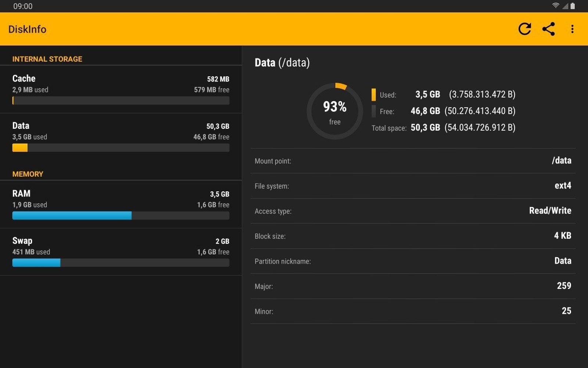
Task: Tap the gray Free legend marker
Action: pyautogui.click(x=373, y=111)
